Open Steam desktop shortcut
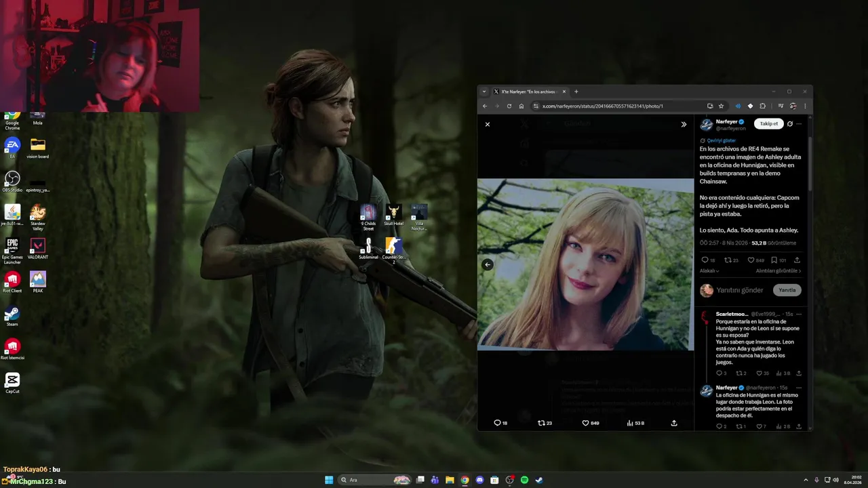The width and height of the screenshot is (868, 488). (x=12, y=317)
